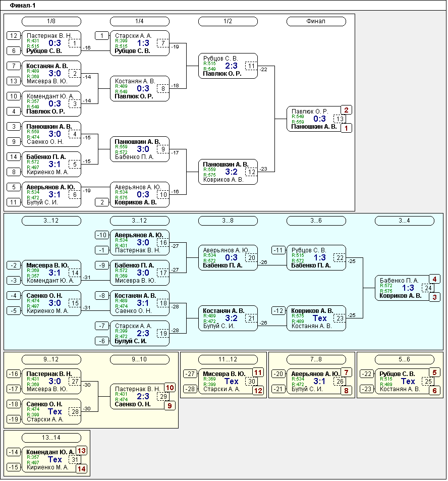Image resolution: width=448 pixels, height=481 pixels.
Task: Click the -10 source box beside Аверьянов
Action: tap(102, 235)
